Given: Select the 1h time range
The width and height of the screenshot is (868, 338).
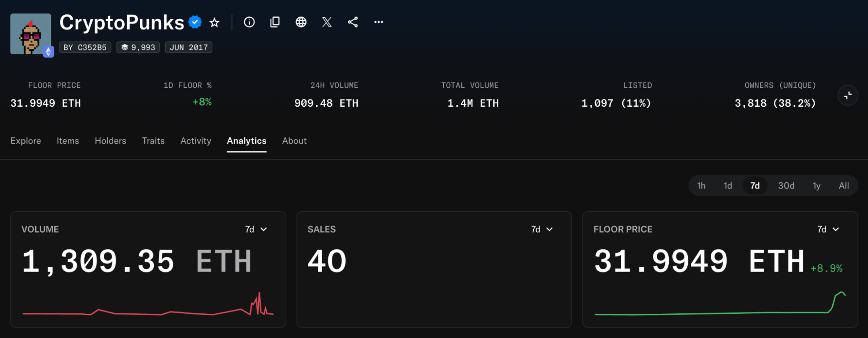Looking at the screenshot, I should pos(701,186).
